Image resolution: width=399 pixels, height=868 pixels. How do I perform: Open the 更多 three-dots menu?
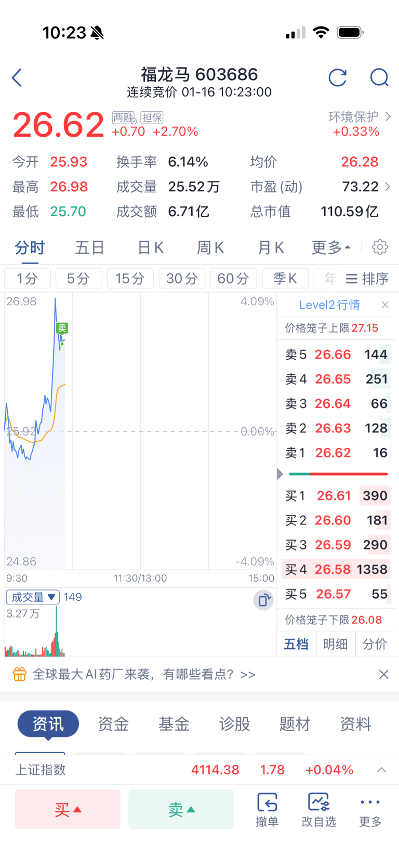coord(370,810)
